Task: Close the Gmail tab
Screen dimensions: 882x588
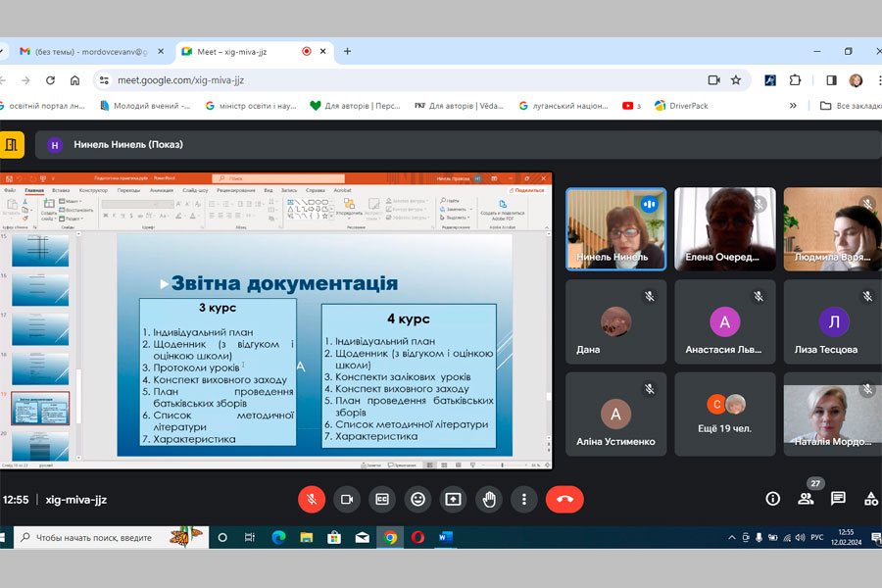Action: click(161, 51)
